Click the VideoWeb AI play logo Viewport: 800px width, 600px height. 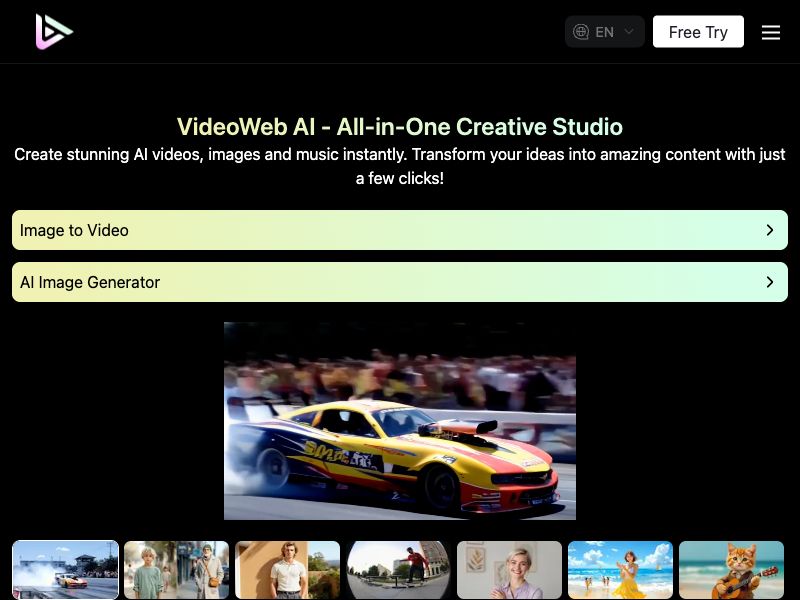pyautogui.click(x=54, y=31)
